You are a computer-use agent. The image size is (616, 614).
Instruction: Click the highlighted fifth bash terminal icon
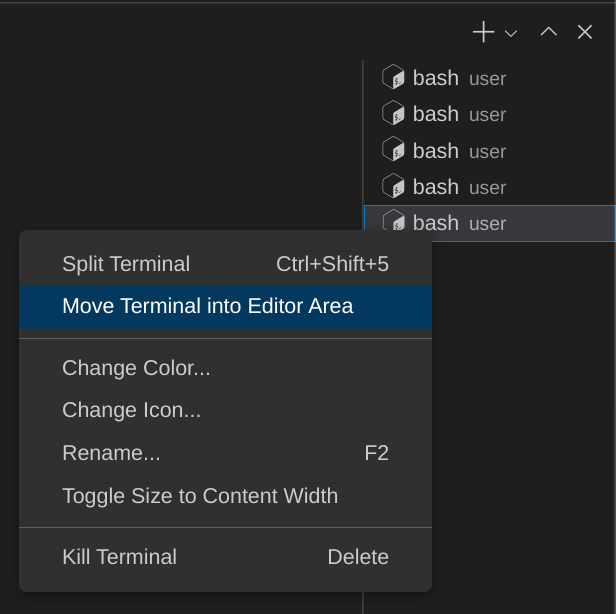pyautogui.click(x=393, y=222)
